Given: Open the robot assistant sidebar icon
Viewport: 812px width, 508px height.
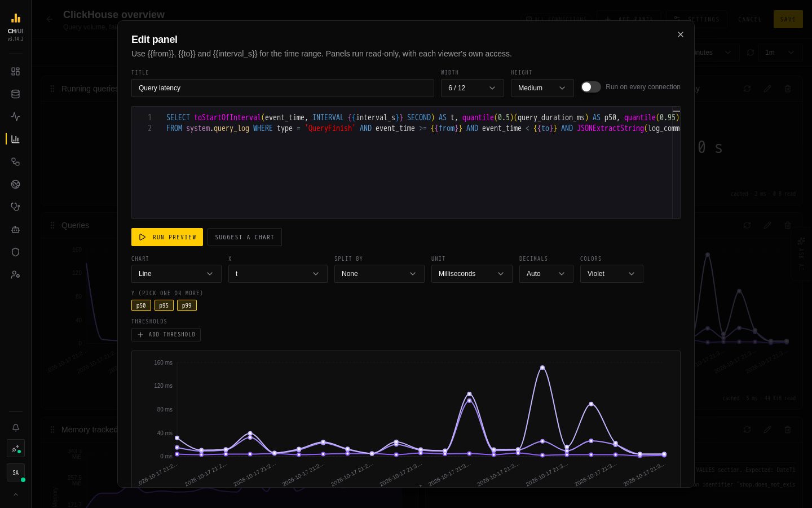Looking at the screenshot, I should point(15,230).
